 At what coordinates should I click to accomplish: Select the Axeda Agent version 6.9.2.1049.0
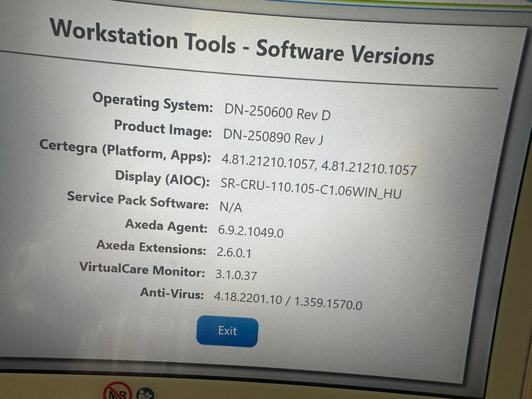pos(251,231)
